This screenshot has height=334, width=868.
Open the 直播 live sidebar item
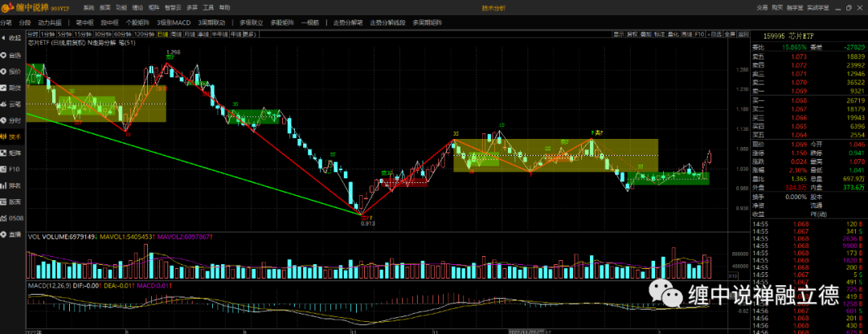point(11,234)
